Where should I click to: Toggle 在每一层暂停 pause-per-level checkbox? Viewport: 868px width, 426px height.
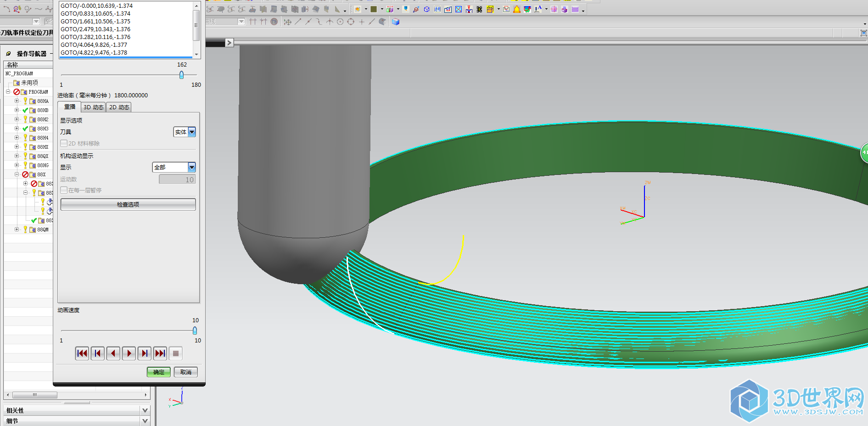click(64, 190)
